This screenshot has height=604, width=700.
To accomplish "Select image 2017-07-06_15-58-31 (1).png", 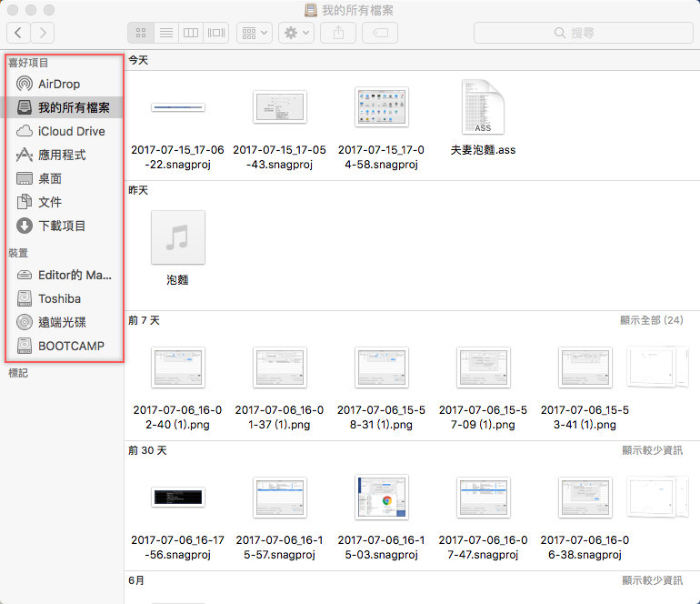I will pyautogui.click(x=381, y=388).
